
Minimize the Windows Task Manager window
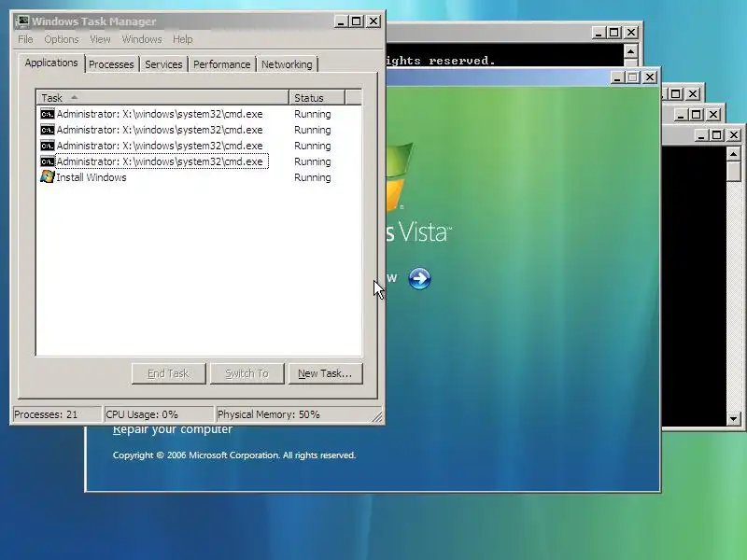(341, 21)
